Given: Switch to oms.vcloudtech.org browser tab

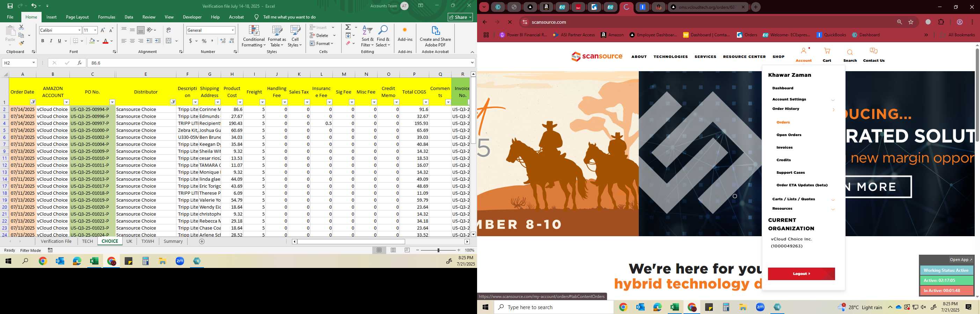Looking at the screenshot, I should click(707, 7).
